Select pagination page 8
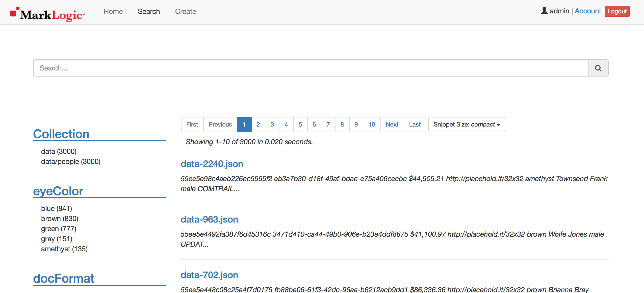Screen dimensions: 644x293 pos(342,125)
